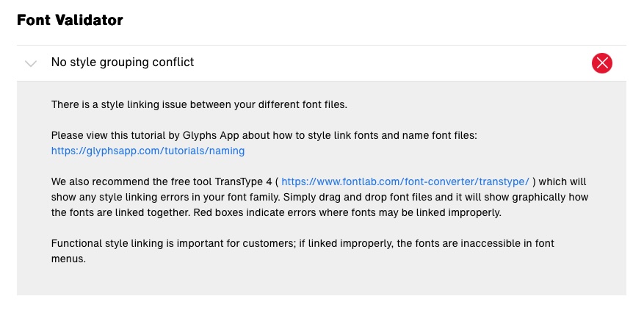Click the "the fonts are linked together" text
The width and height of the screenshot is (644, 310).
pyautogui.click(x=114, y=212)
